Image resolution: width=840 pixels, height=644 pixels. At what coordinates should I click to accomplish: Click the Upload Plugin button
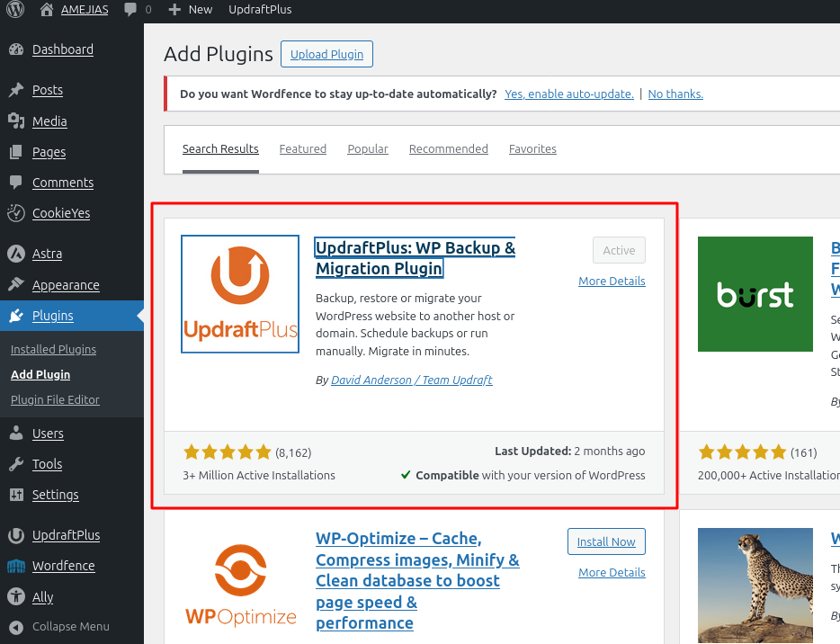point(326,54)
